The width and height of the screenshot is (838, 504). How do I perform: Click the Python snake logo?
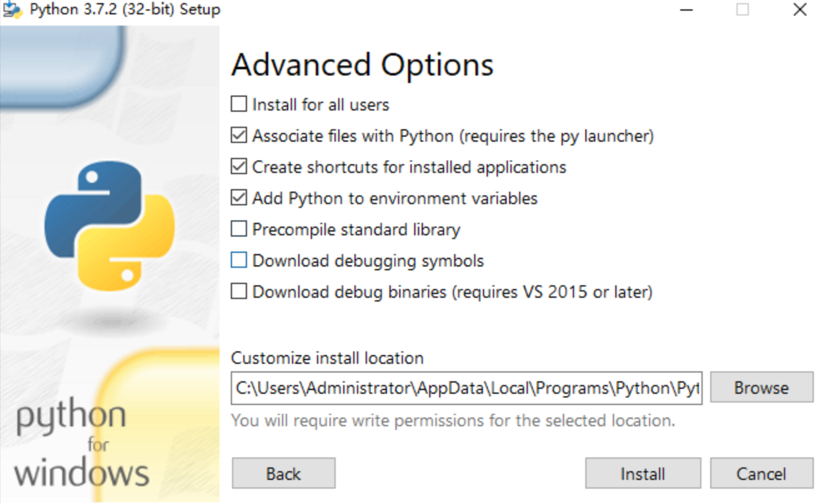coord(109,226)
